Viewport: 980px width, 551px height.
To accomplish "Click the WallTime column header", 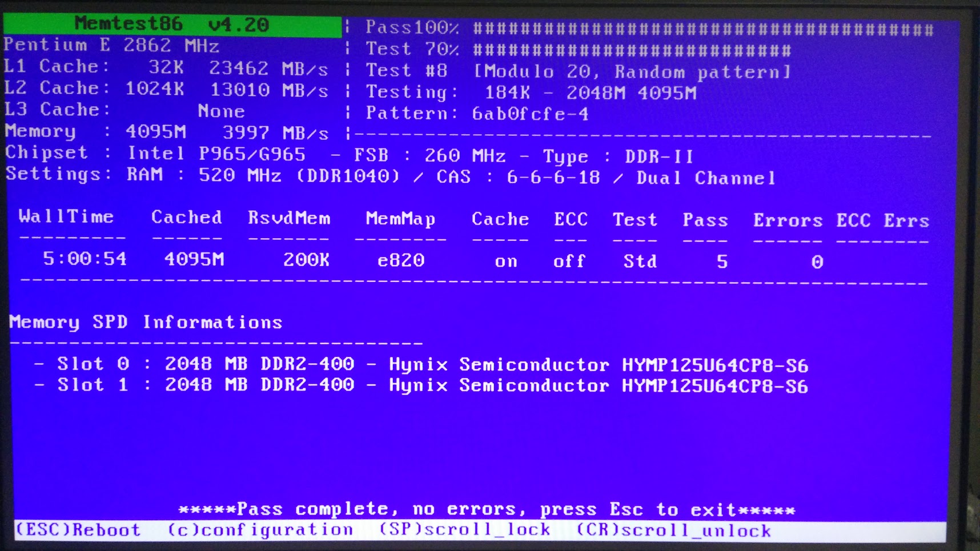I will (66, 216).
